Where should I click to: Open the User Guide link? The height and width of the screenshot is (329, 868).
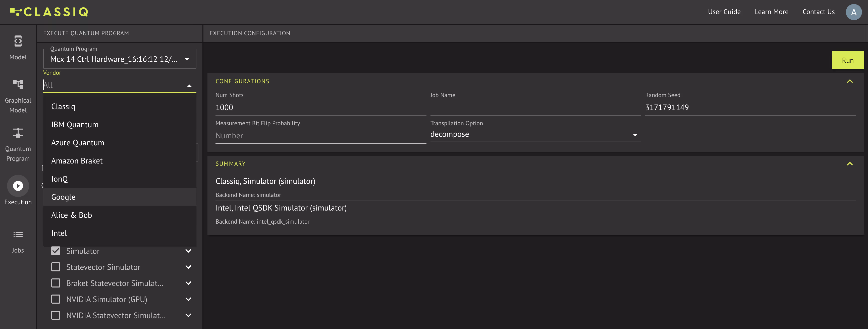(724, 12)
